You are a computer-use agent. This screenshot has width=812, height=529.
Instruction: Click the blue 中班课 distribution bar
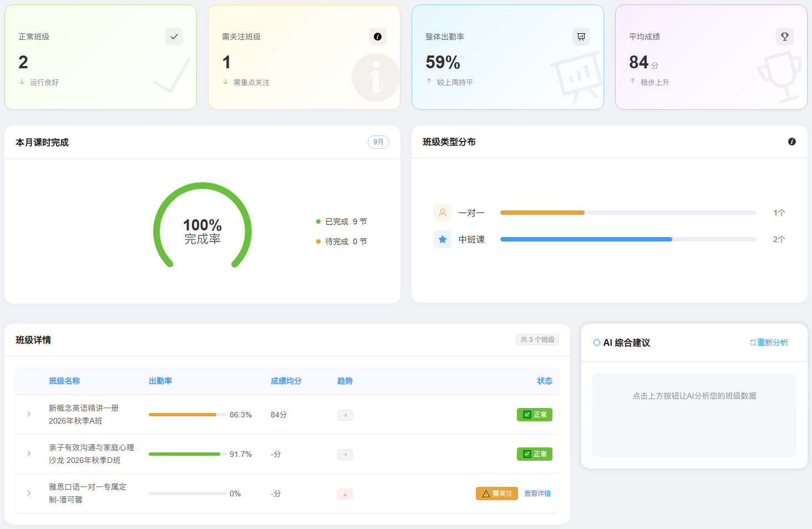586,239
